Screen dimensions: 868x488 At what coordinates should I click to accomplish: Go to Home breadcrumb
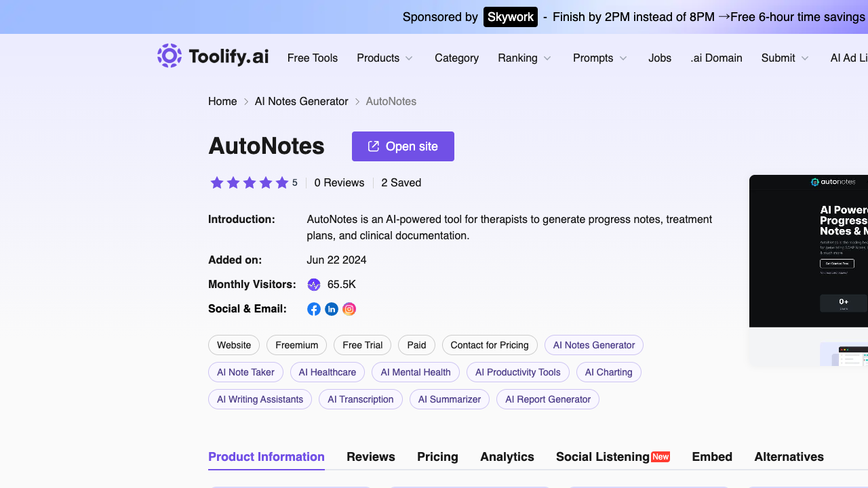point(222,102)
